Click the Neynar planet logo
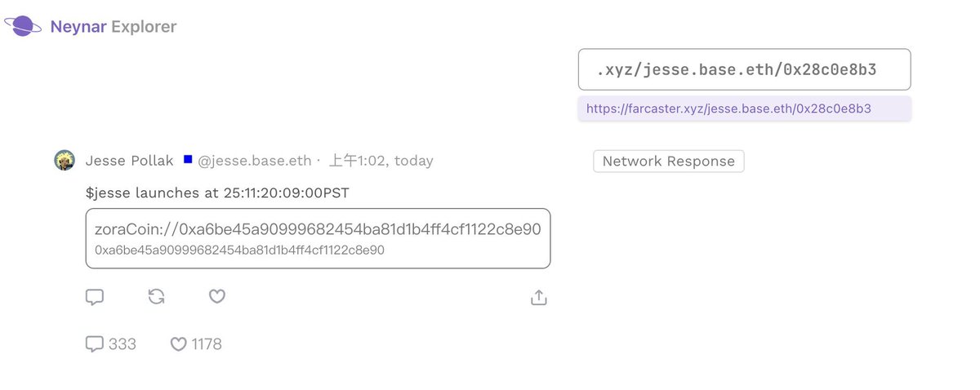 pos(24,26)
